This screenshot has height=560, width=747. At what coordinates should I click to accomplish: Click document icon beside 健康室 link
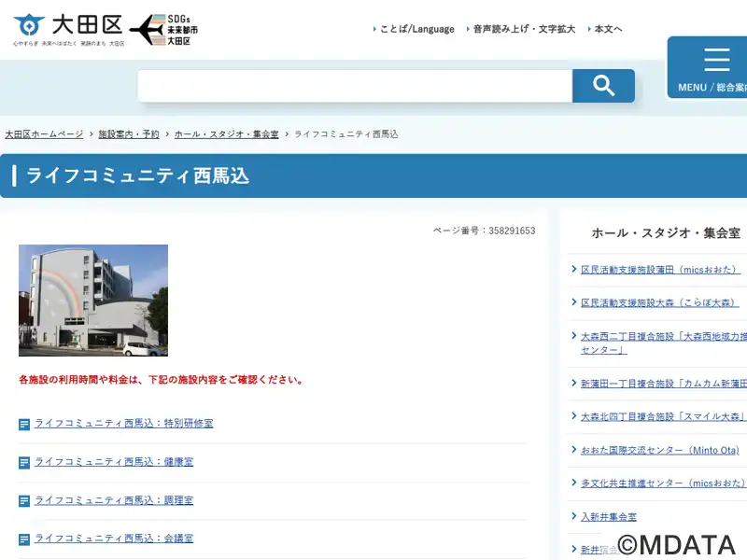(x=24, y=463)
